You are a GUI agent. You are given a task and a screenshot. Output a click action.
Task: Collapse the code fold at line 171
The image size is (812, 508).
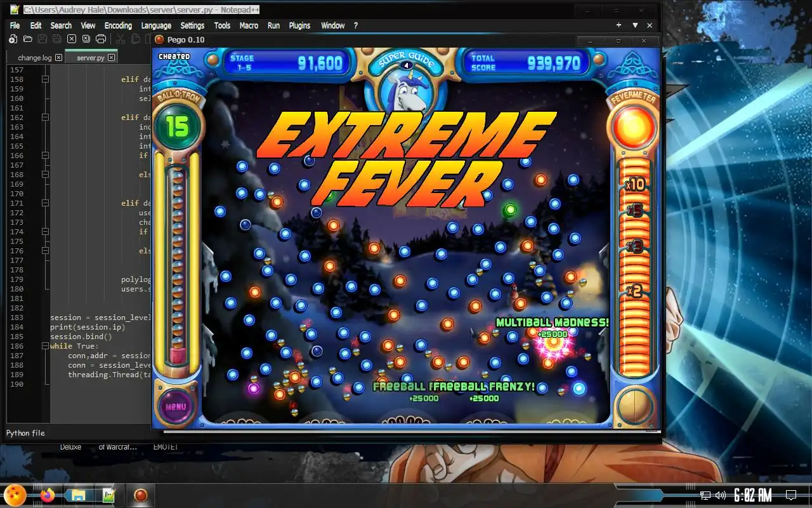pos(45,203)
